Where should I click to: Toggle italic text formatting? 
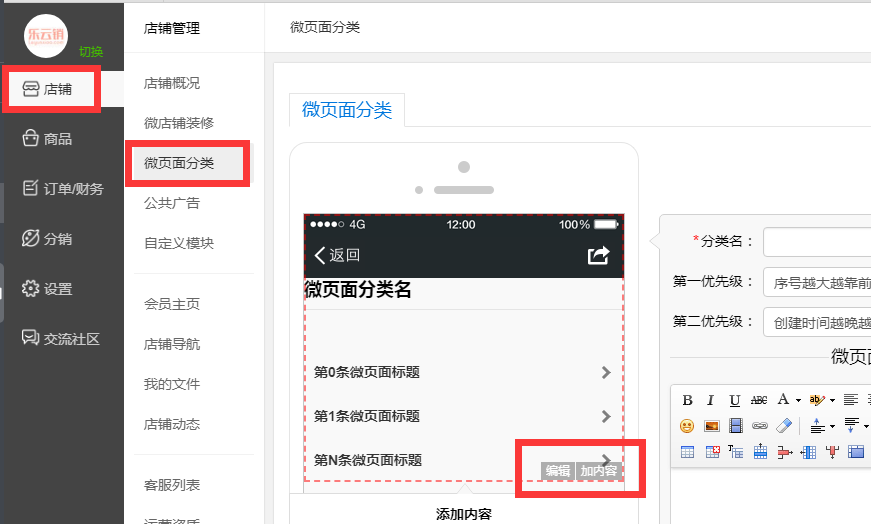point(710,399)
